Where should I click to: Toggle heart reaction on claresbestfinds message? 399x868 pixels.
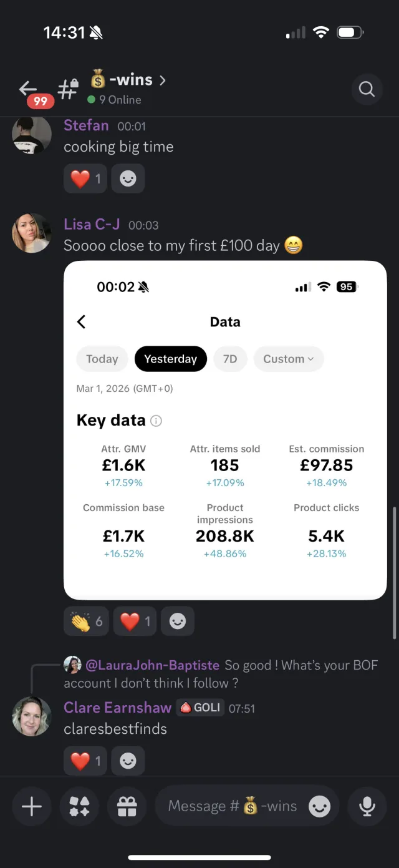[85, 761]
